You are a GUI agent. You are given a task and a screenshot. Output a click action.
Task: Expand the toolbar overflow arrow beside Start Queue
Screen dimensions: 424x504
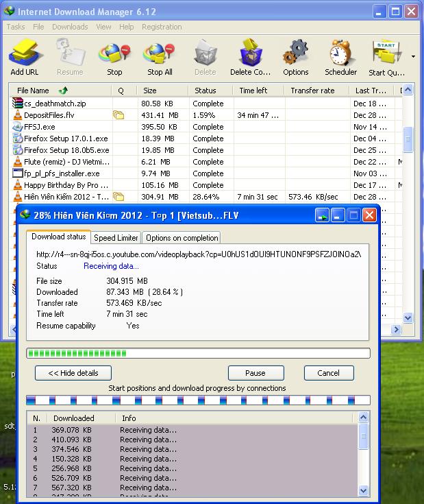coord(413,56)
